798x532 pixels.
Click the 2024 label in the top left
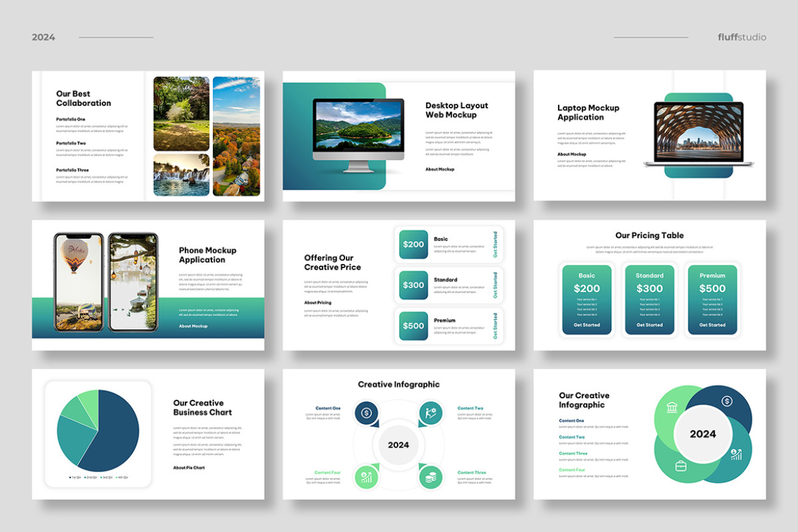44,38
